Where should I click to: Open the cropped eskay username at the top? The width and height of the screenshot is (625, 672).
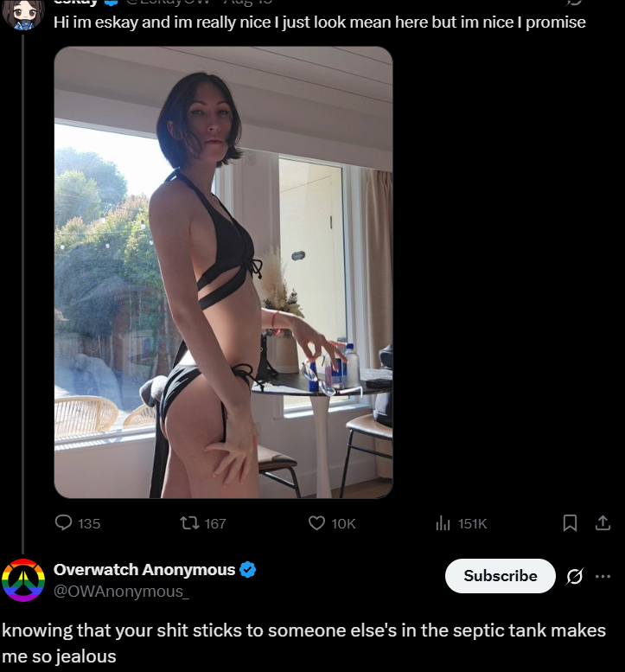76,2
